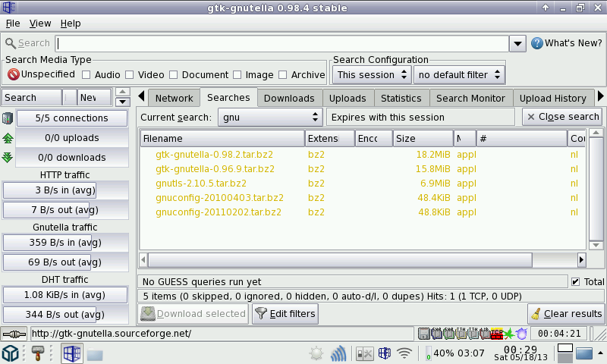Screen dimensions: 607x364
Task: Click the connections icon in the sidebar
Action: click(x=8, y=118)
